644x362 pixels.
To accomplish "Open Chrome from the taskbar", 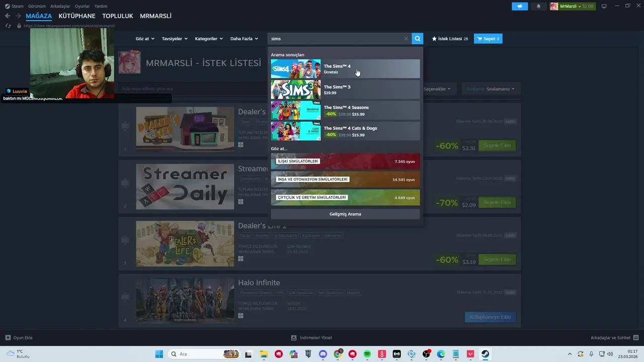I will pos(338,354).
